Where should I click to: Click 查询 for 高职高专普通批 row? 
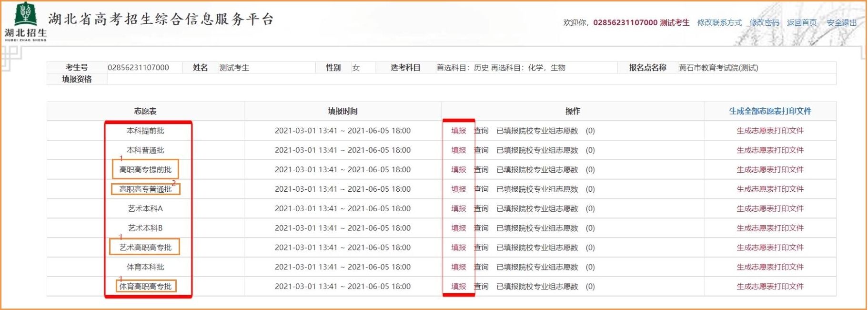481,189
